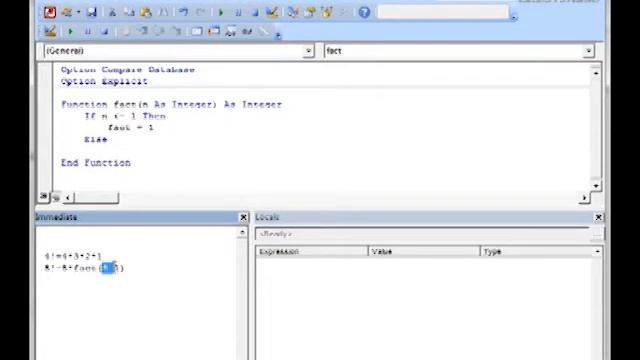Image resolution: width=640 pixels, height=360 pixels.
Task: Click the "fact = 1" code line
Action: coord(131,128)
